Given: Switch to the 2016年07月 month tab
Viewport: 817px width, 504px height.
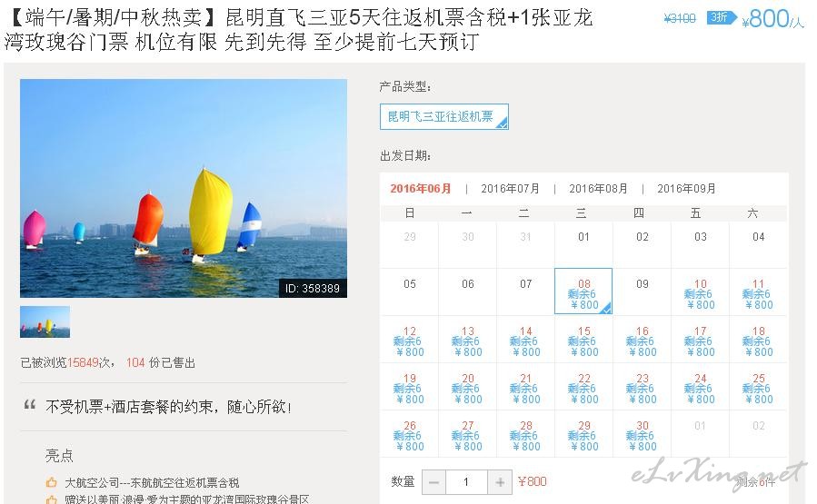Looking at the screenshot, I should (x=510, y=189).
